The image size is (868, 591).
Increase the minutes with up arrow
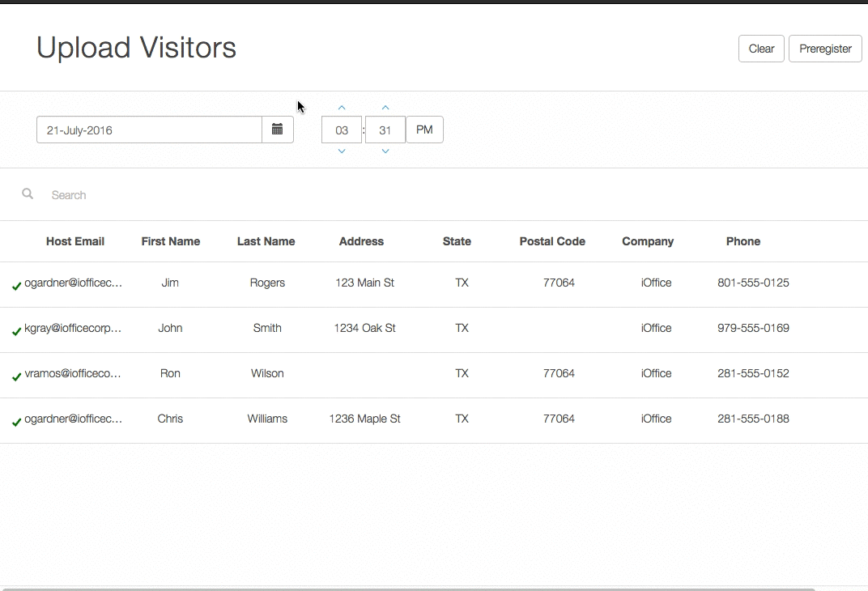[x=385, y=108]
